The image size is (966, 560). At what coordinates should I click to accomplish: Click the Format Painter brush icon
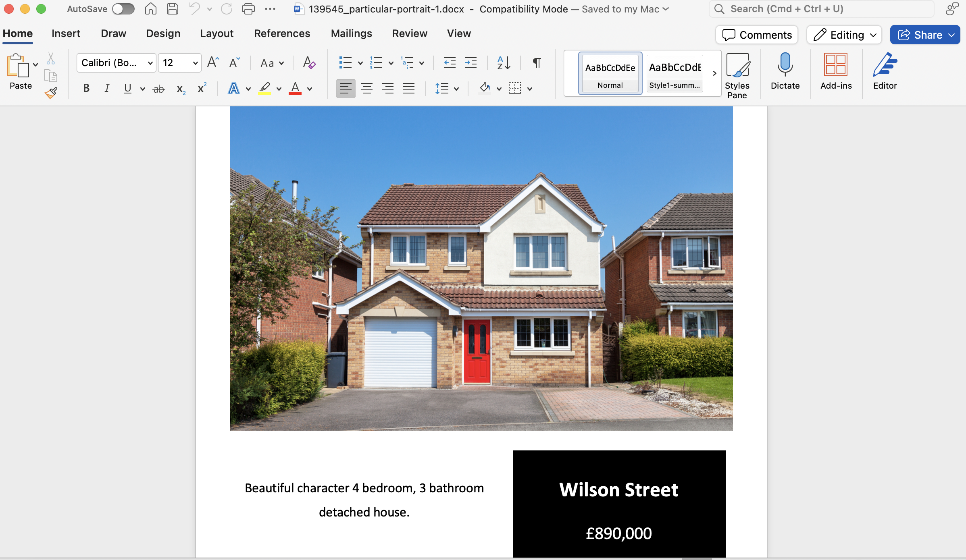tap(51, 93)
